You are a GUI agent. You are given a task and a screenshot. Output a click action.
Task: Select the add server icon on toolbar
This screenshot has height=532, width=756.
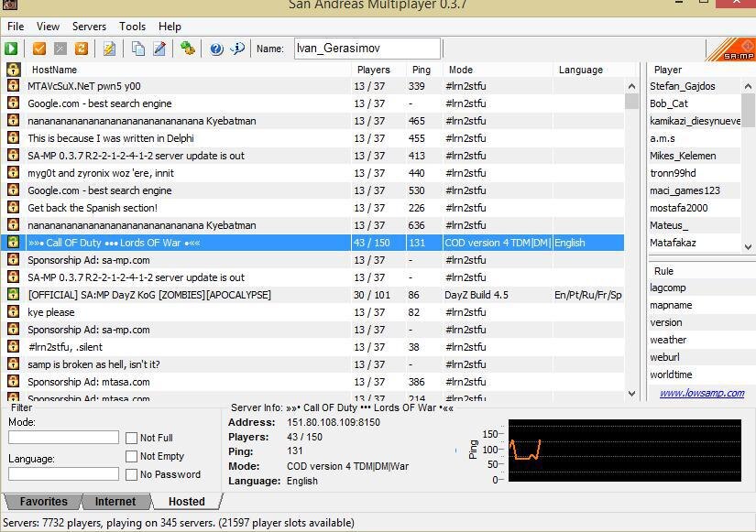188,48
